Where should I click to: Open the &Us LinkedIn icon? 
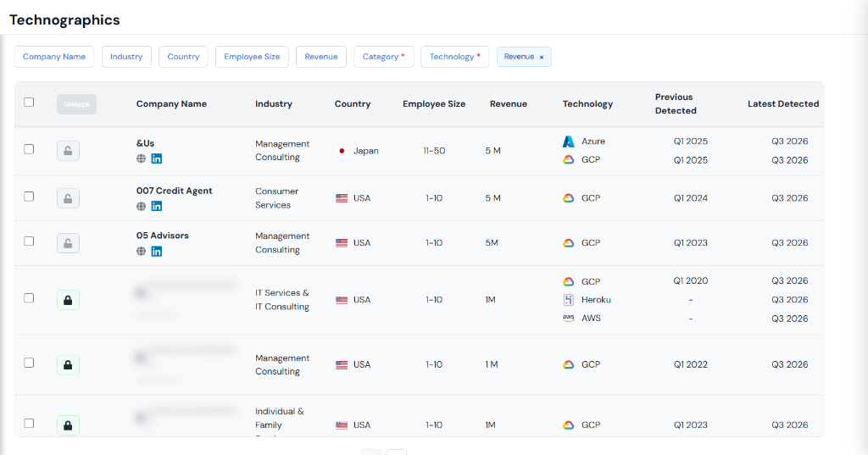coord(157,158)
